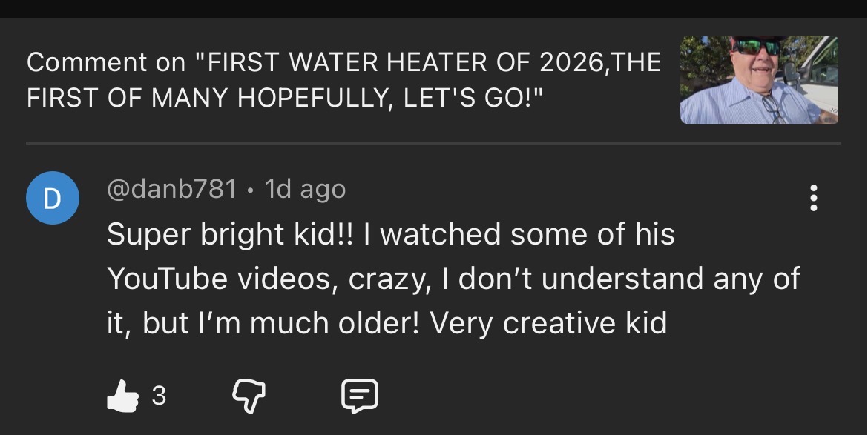Screen dimensions: 868x435
Task: Open the three-dot comment options menu
Action: click(x=814, y=198)
